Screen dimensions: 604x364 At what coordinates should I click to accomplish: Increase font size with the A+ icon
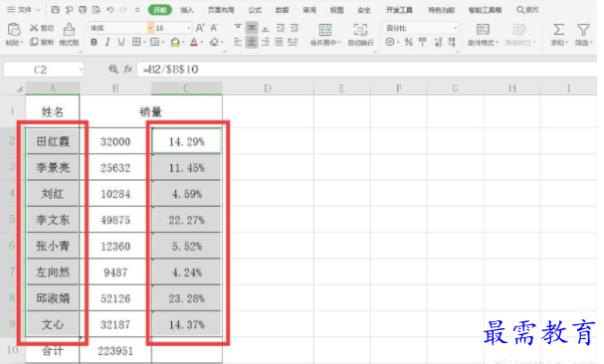pyautogui.click(x=200, y=28)
